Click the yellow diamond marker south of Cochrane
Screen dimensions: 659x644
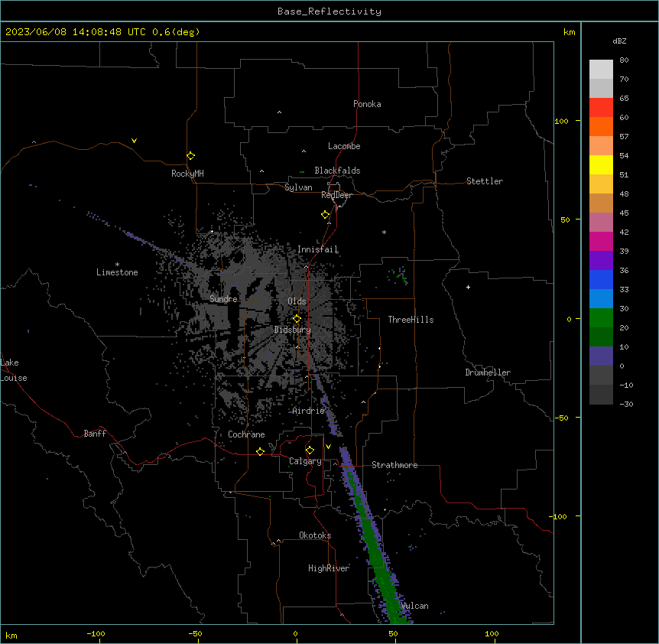point(260,451)
